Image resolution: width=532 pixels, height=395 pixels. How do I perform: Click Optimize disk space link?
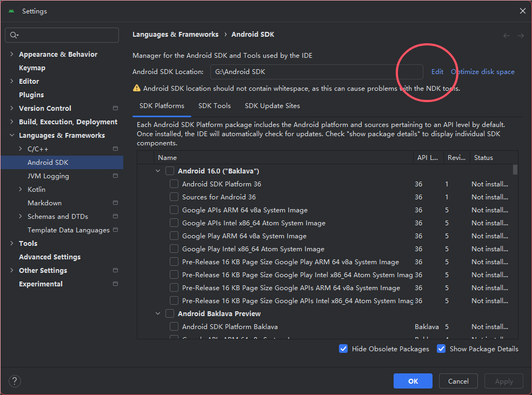(482, 71)
